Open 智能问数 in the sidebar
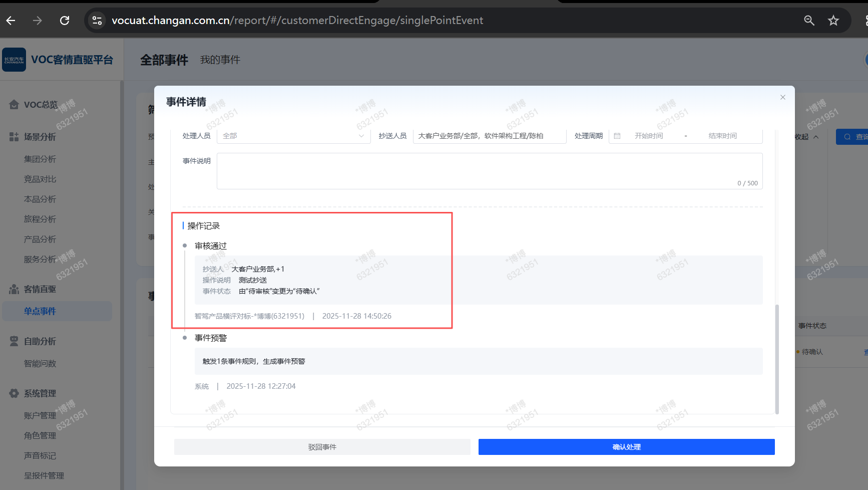The width and height of the screenshot is (868, 490). (x=40, y=363)
